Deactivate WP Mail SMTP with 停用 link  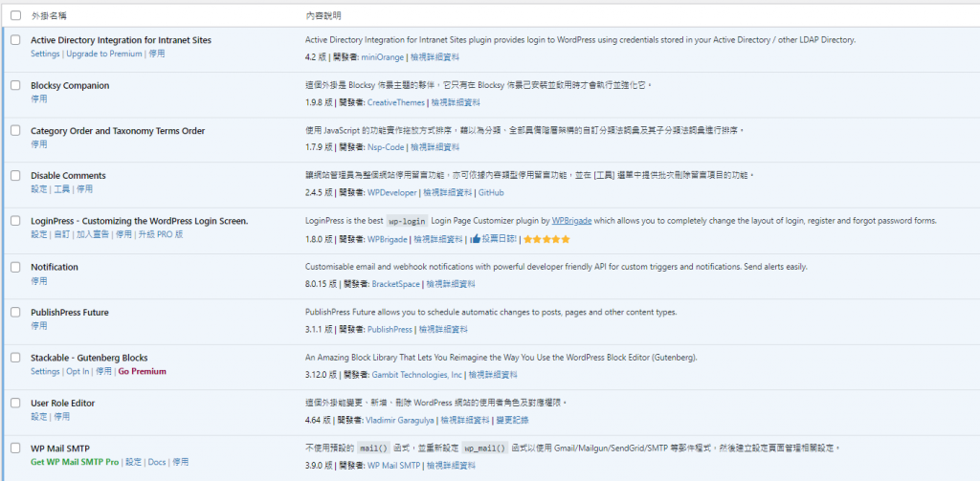[180, 462]
